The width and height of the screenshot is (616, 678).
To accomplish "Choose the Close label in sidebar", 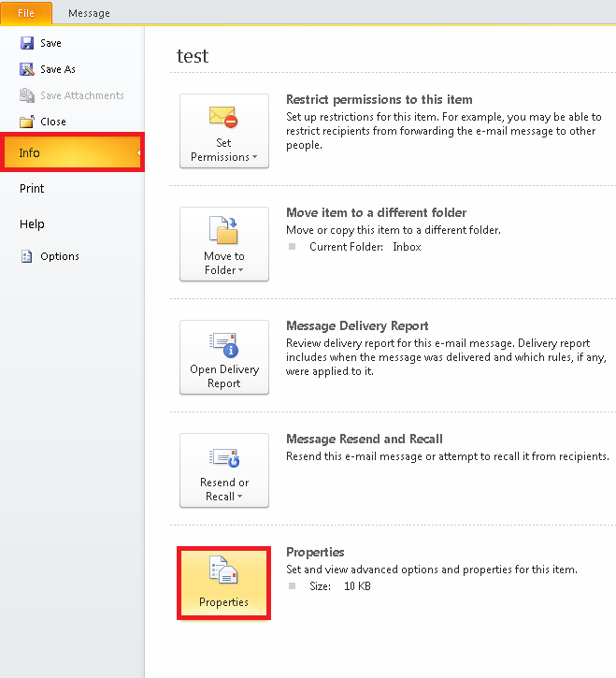I will (x=53, y=122).
